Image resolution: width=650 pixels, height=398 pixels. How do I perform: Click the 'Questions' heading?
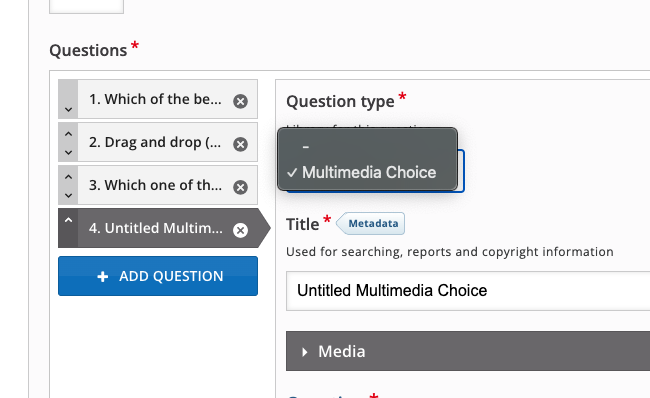pos(88,51)
